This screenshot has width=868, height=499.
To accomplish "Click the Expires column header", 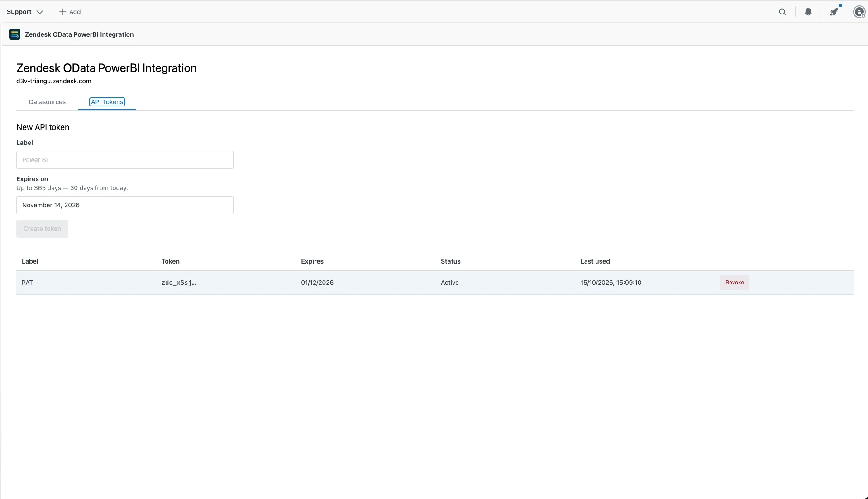I will [312, 261].
